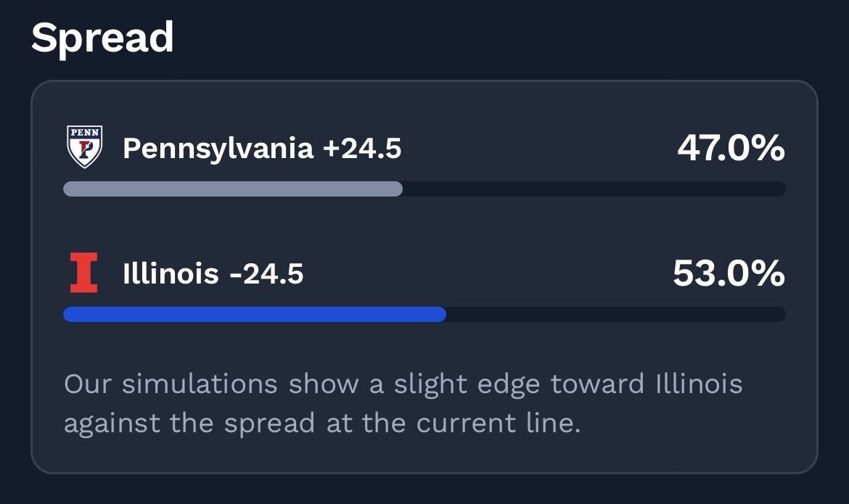Image resolution: width=849 pixels, height=504 pixels.
Task: Click the unfilled part of Illinois's bar
Action: click(x=615, y=314)
